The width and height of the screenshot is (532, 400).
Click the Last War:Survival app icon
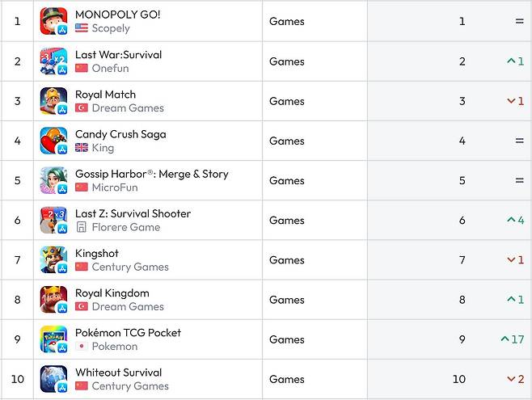coord(53,61)
